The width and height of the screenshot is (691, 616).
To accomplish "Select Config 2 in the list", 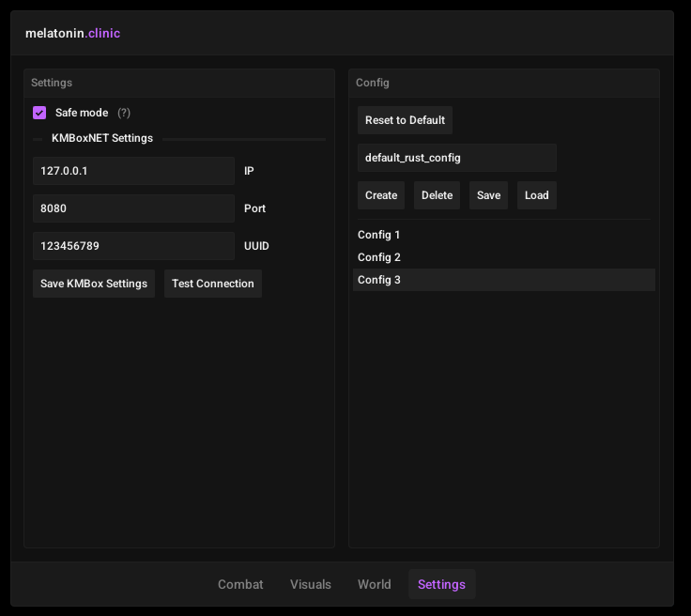I will [504, 257].
